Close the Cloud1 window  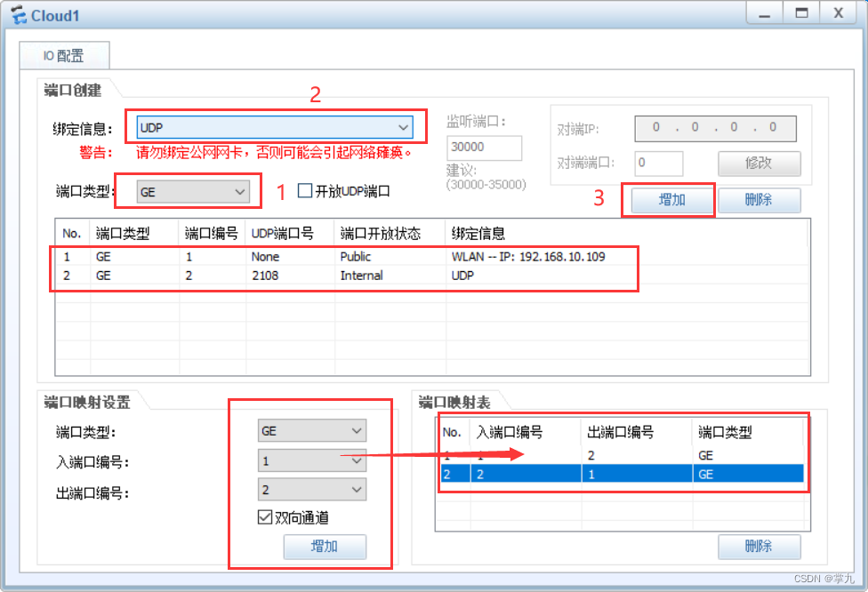839,13
